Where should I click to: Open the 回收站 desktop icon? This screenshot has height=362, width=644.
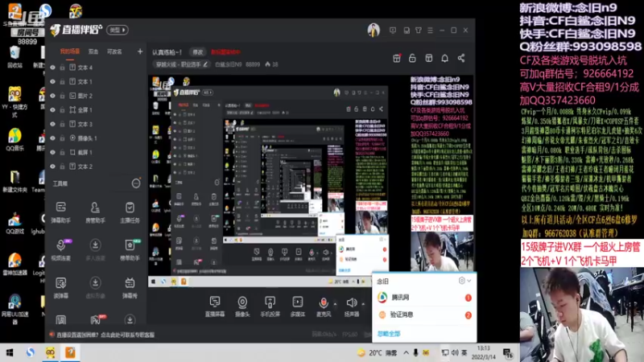(14, 56)
